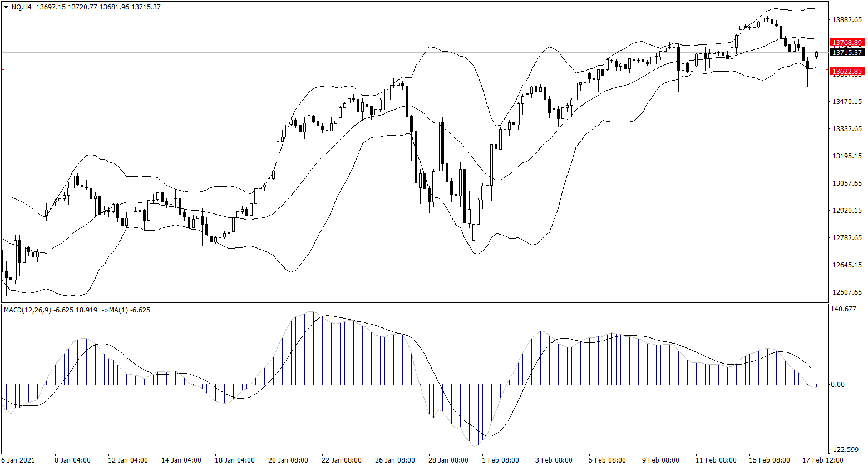Click the 1 Feb 08:00 time label

[500, 460]
